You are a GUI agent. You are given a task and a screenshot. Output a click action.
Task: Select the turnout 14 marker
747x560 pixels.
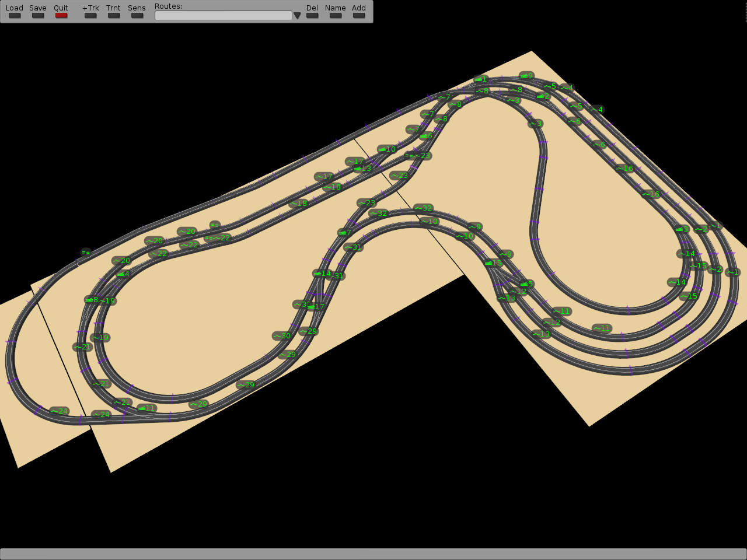[x=322, y=274]
